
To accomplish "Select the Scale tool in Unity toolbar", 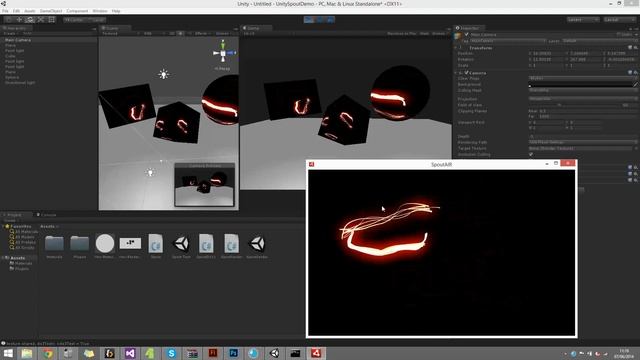I will click(41, 20).
